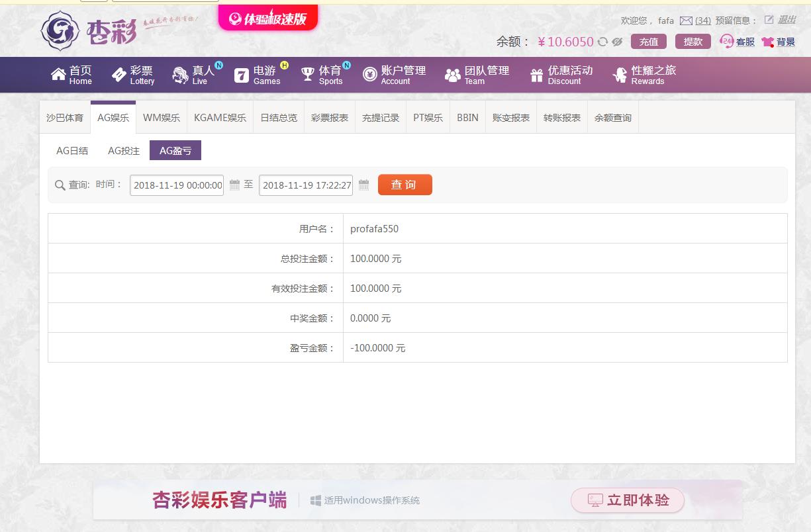Hide the balance with eye icon
Screen dimensions: 811x532
click(617, 42)
